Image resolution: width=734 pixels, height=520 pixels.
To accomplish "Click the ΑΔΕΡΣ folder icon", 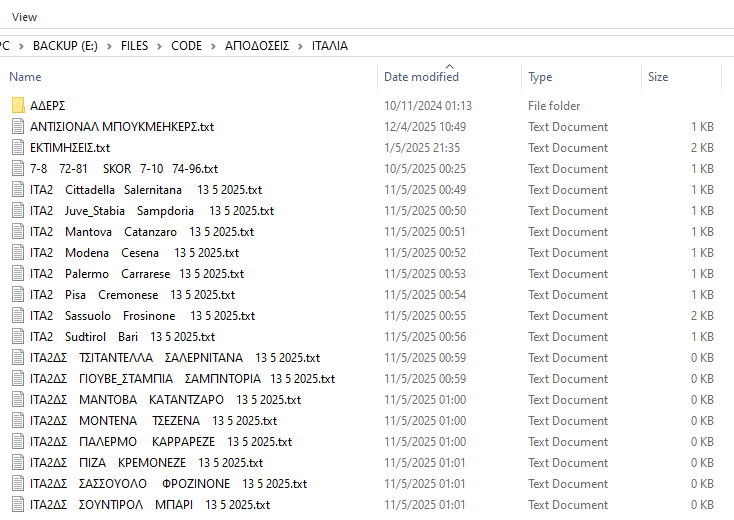I will point(18,106).
